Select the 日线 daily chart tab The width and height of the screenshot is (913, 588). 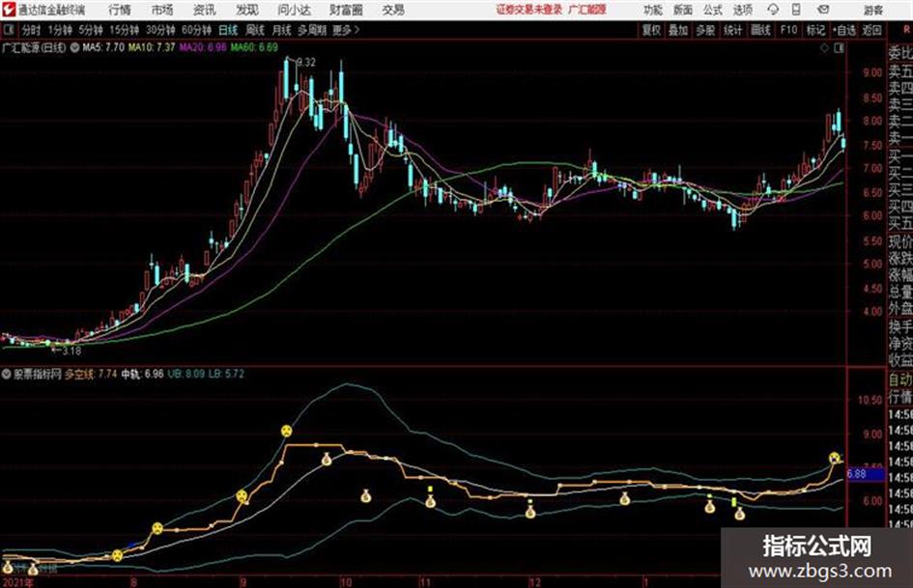tap(228, 30)
